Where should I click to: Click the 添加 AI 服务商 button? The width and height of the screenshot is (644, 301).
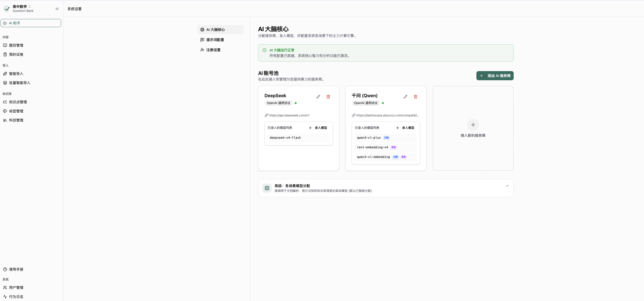[495, 76]
